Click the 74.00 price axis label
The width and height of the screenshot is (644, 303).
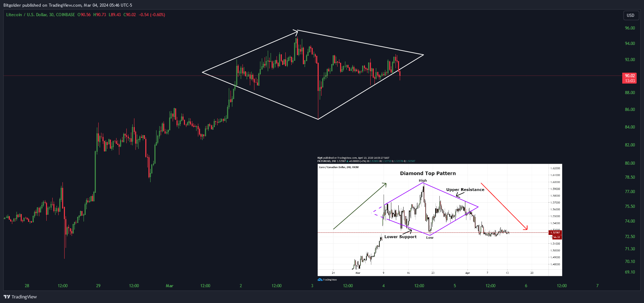pos(630,221)
